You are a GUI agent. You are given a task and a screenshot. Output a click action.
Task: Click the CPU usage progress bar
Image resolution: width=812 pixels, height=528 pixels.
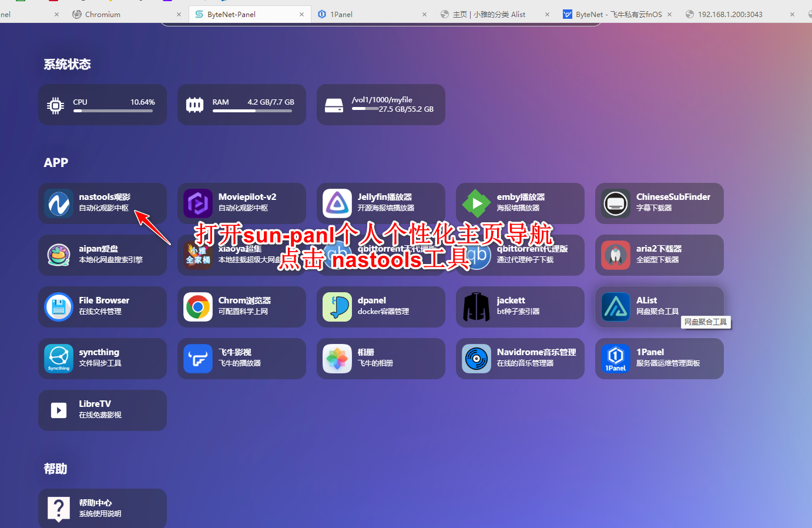[113, 111]
